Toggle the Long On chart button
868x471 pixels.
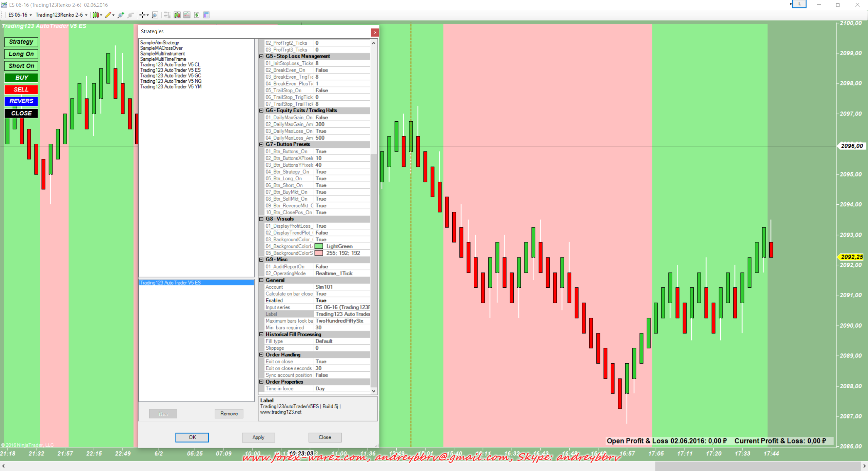(x=21, y=54)
